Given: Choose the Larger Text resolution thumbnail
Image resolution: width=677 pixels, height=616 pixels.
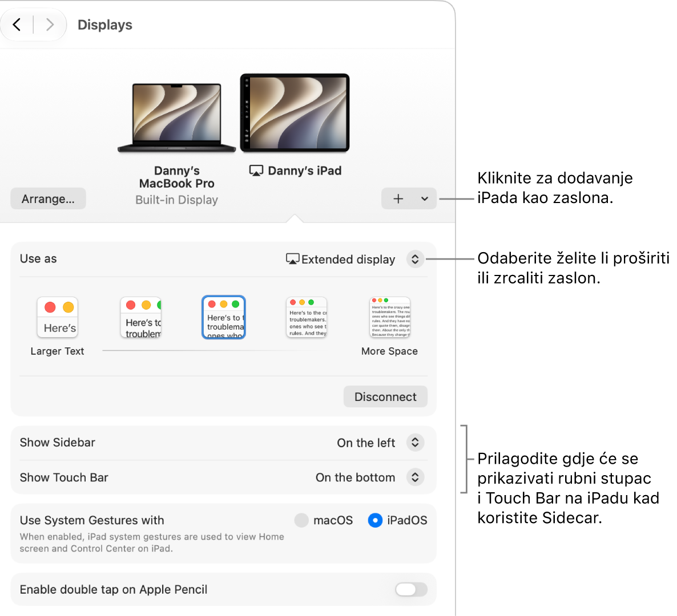Looking at the screenshot, I should [x=58, y=317].
